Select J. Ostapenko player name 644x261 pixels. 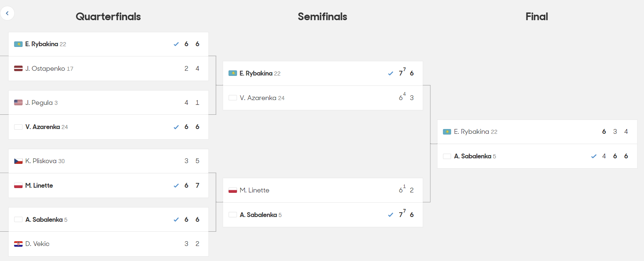pos(45,69)
